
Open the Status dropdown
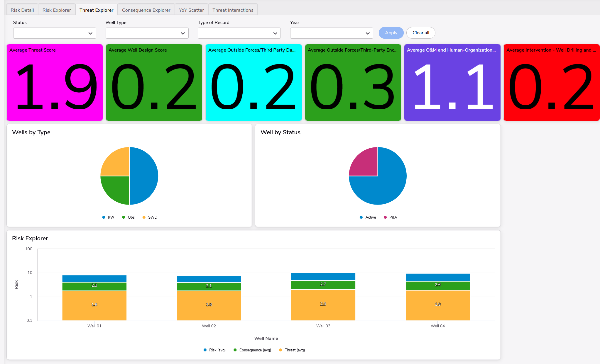point(55,33)
